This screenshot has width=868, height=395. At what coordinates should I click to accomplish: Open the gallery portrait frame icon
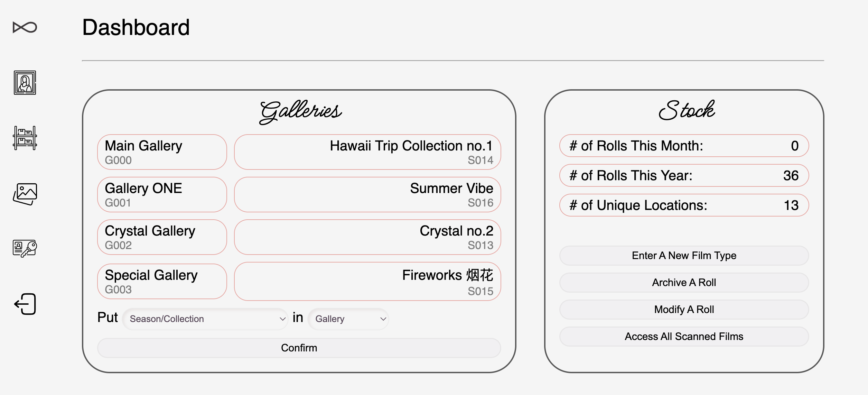tap(25, 83)
